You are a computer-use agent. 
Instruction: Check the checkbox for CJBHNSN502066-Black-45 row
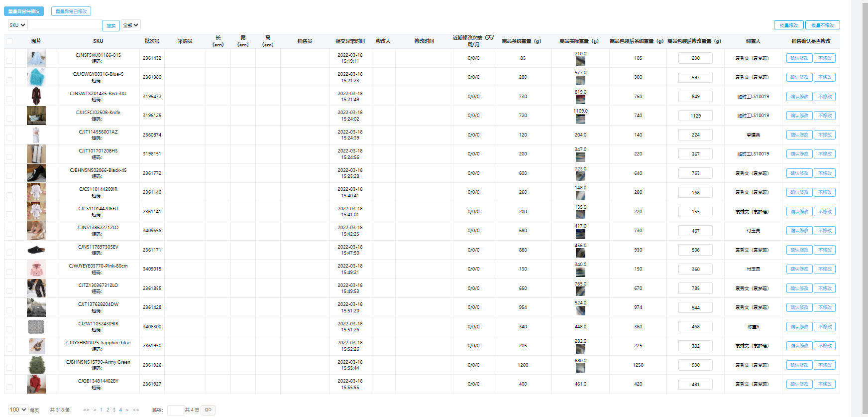pos(9,176)
